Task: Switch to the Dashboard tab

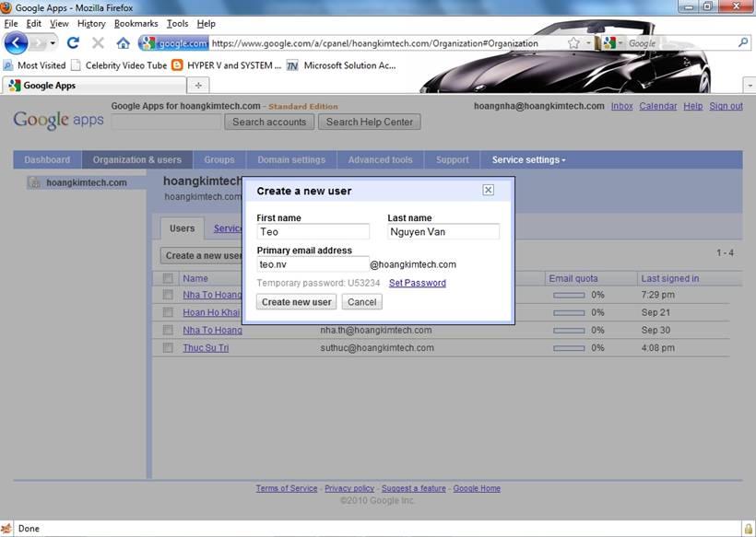Action: tap(47, 160)
